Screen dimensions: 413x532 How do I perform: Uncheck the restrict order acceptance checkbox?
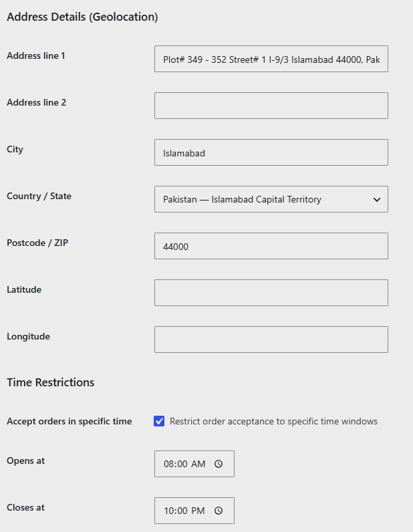159,421
